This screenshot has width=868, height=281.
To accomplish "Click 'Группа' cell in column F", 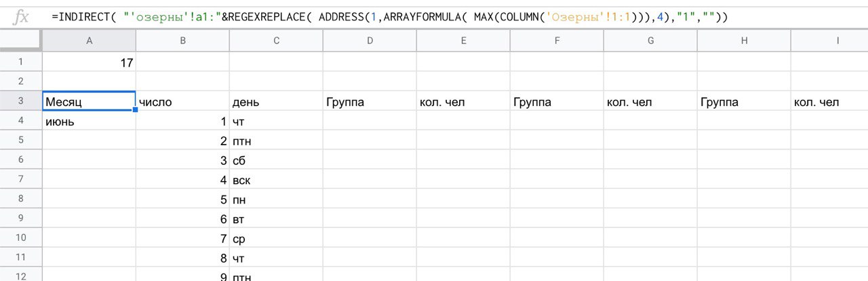I will pos(557,101).
